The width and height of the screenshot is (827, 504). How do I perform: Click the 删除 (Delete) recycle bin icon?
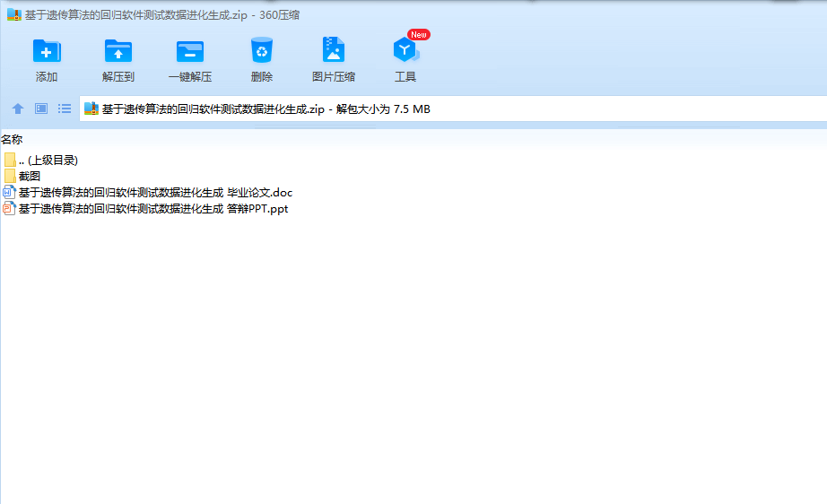click(x=262, y=50)
